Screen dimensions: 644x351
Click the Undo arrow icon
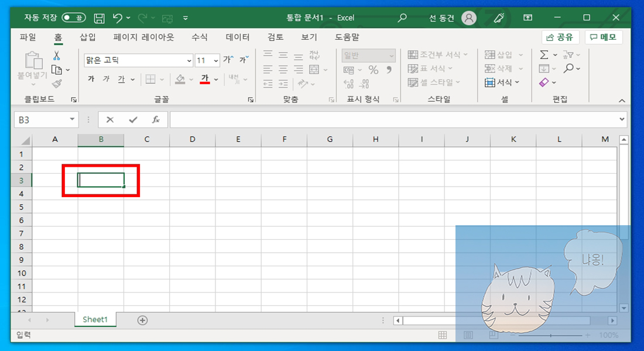pos(118,18)
